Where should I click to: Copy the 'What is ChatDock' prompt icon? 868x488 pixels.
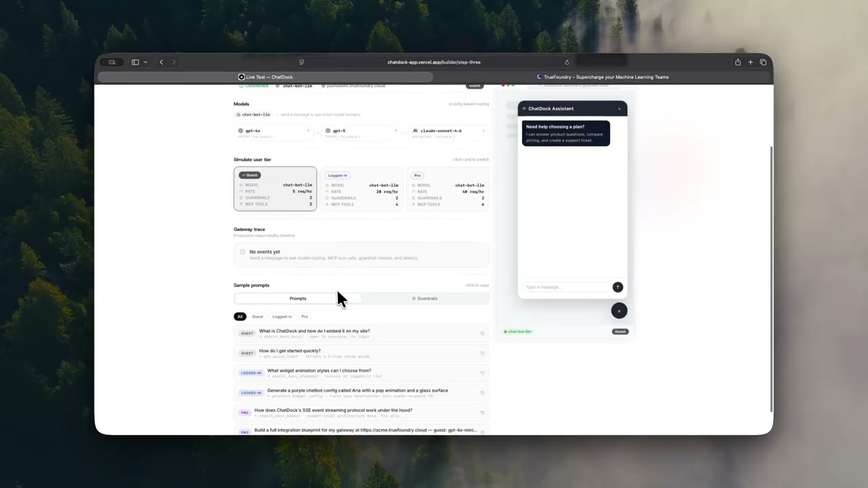[483, 333]
